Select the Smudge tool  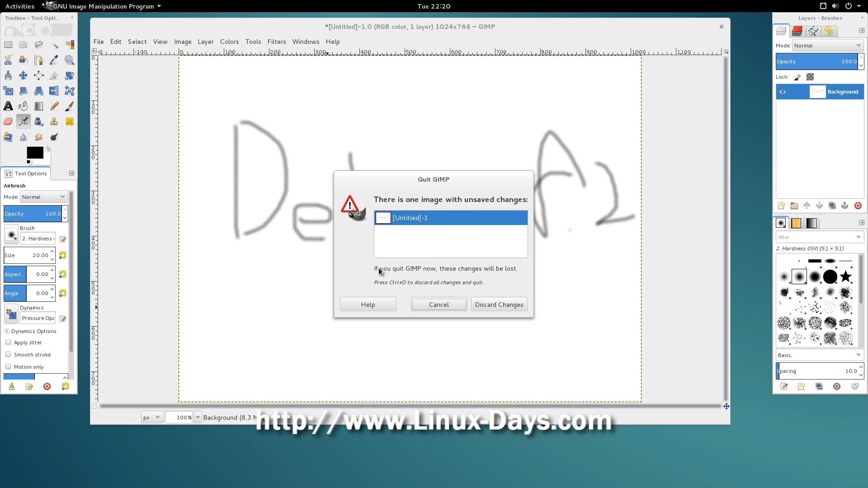click(39, 137)
